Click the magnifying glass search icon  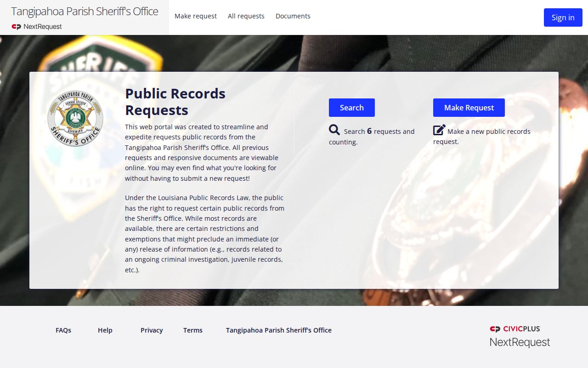pos(334,130)
